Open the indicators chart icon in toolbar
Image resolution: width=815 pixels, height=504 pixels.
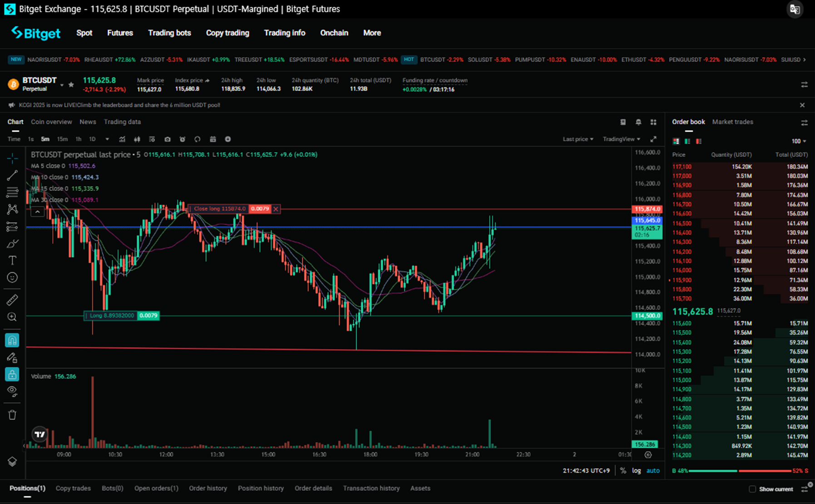point(122,139)
